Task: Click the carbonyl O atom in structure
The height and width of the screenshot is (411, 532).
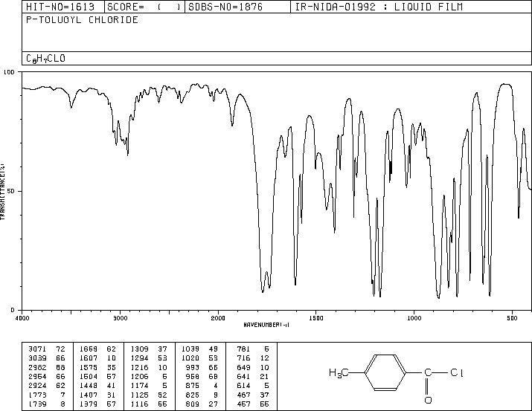Action: click(428, 400)
